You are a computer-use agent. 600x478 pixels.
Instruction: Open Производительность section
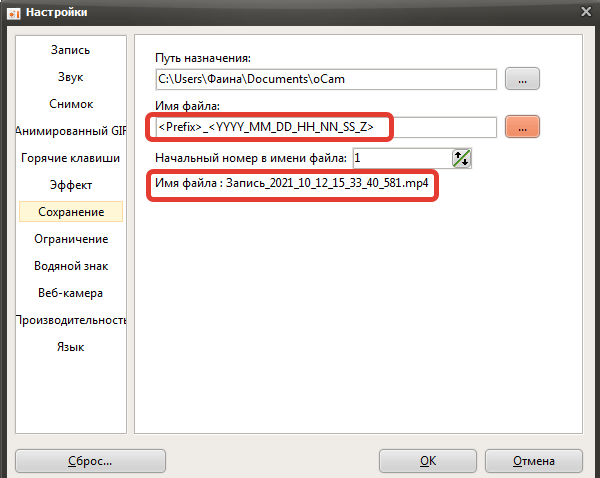pos(70,320)
